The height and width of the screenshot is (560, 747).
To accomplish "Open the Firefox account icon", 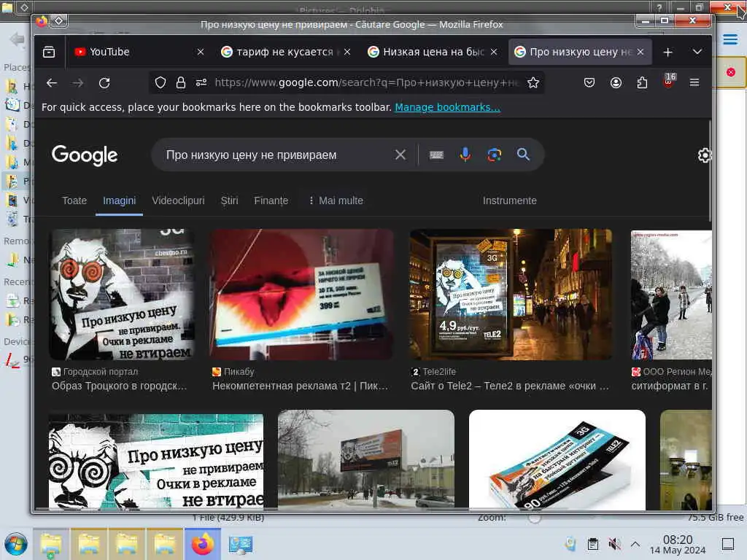I will coord(616,83).
